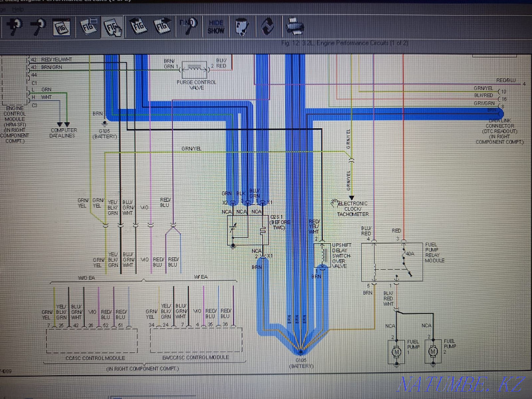This screenshot has height=399, width=532.
Task: Click the "W/O EA" bracket label
Action: (87, 278)
